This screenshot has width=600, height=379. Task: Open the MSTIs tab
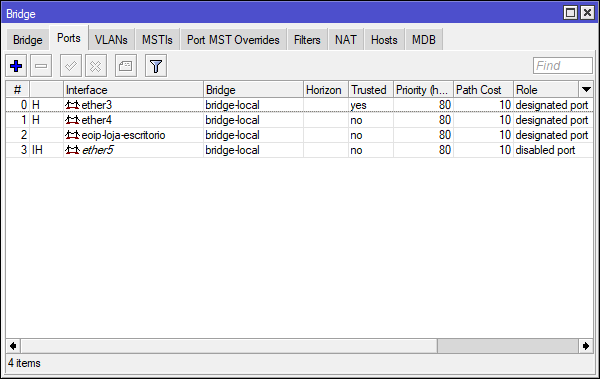click(157, 40)
